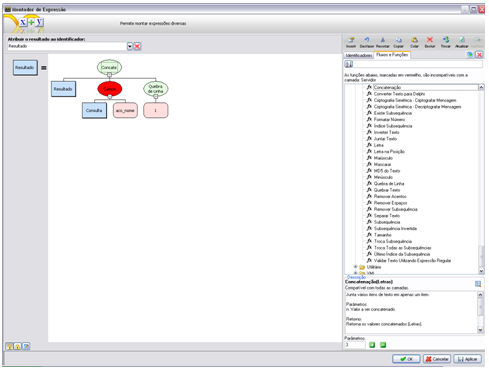Click the function tree scroll down arrow
Image resolution: width=489 pixels, height=368 pixels.
click(x=481, y=271)
